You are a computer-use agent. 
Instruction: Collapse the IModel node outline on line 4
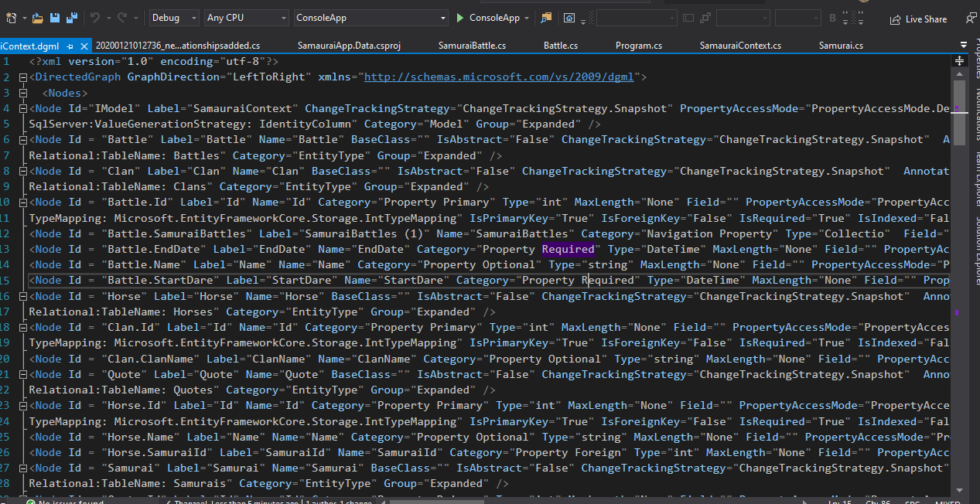23,108
